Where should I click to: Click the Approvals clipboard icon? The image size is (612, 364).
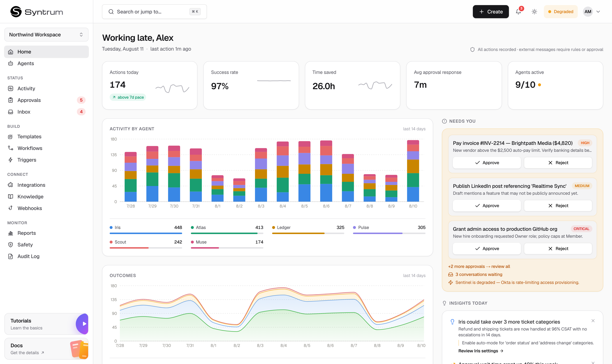[x=11, y=100]
